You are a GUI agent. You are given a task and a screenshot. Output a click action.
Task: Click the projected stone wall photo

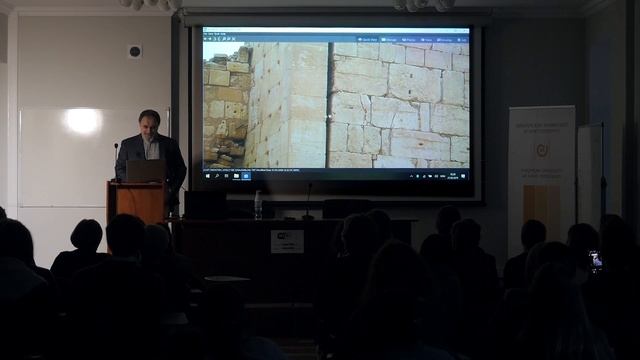point(336,105)
